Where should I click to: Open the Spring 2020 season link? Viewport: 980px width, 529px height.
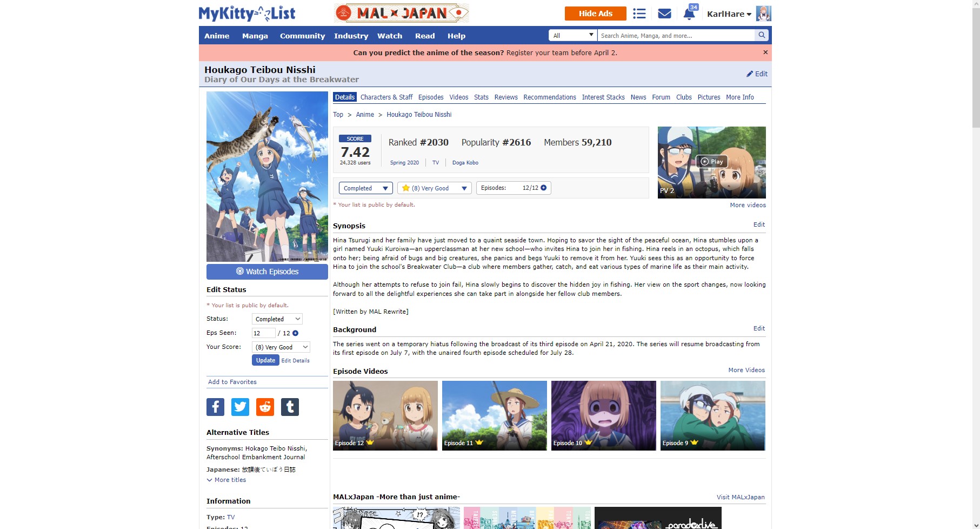point(404,163)
